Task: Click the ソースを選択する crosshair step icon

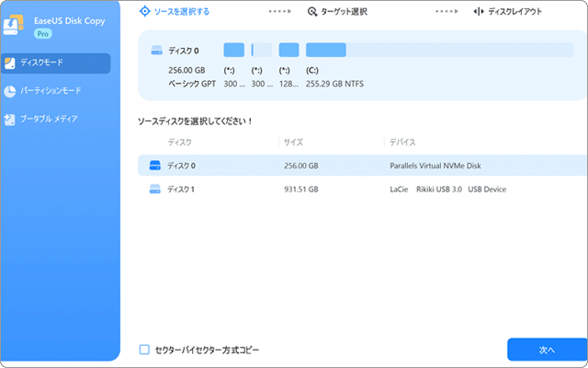Action: (x=144, y=11)
